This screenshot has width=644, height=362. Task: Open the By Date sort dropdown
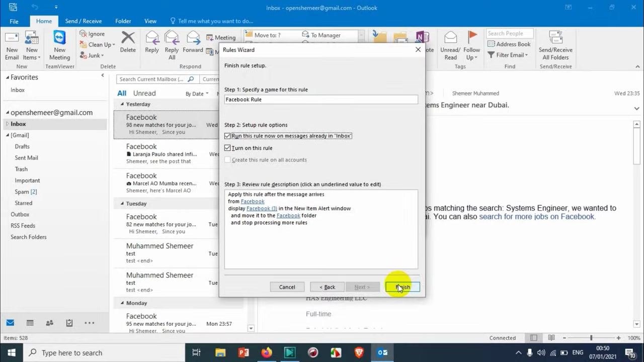197,94
